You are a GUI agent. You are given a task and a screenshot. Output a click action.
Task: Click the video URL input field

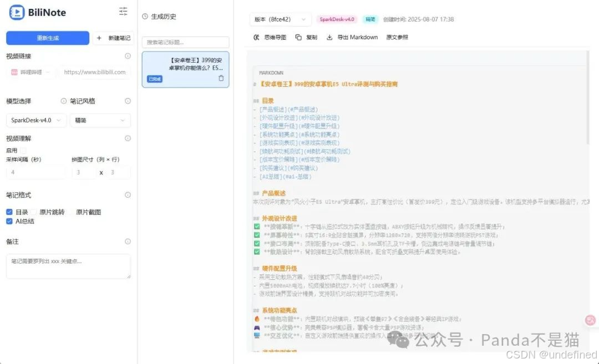coord(94,72)
